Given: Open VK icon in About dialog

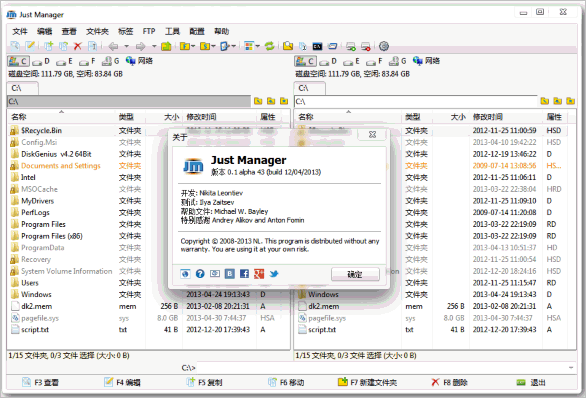Looking at the screenshot, I should (x=229, y=274).
